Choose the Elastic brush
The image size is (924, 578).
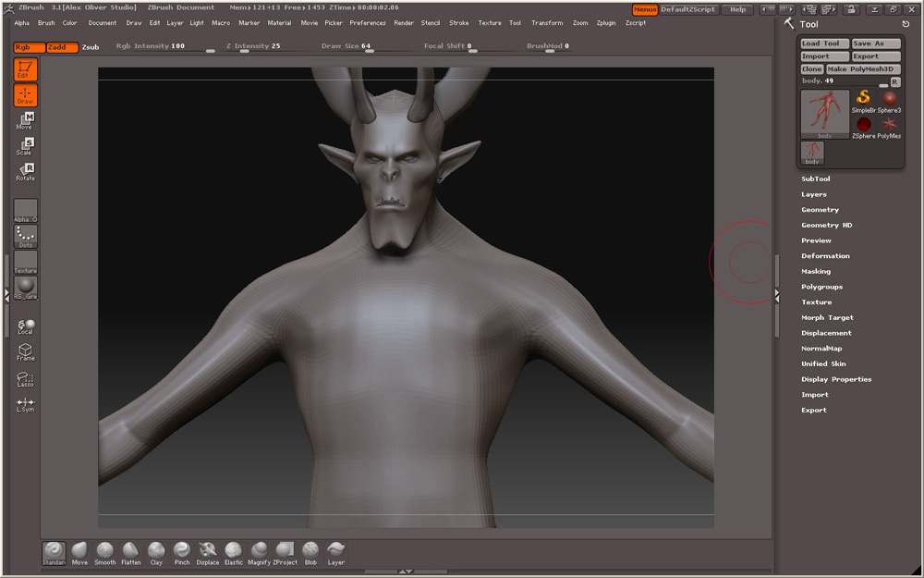234,553
